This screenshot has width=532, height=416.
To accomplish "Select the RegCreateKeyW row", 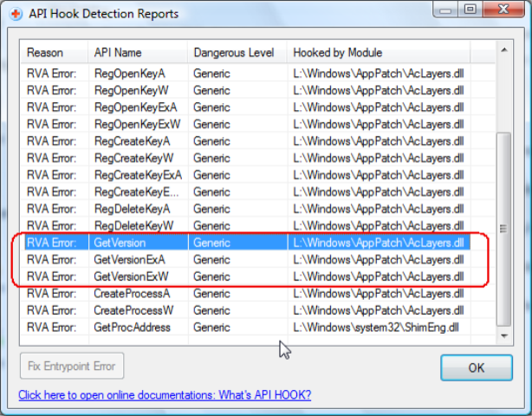I will click(246, 158).
